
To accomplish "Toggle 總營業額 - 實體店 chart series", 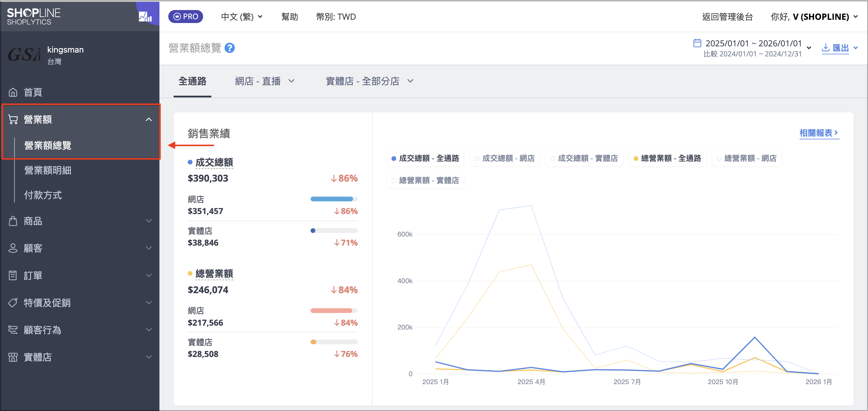I will [x=425, y=180].
